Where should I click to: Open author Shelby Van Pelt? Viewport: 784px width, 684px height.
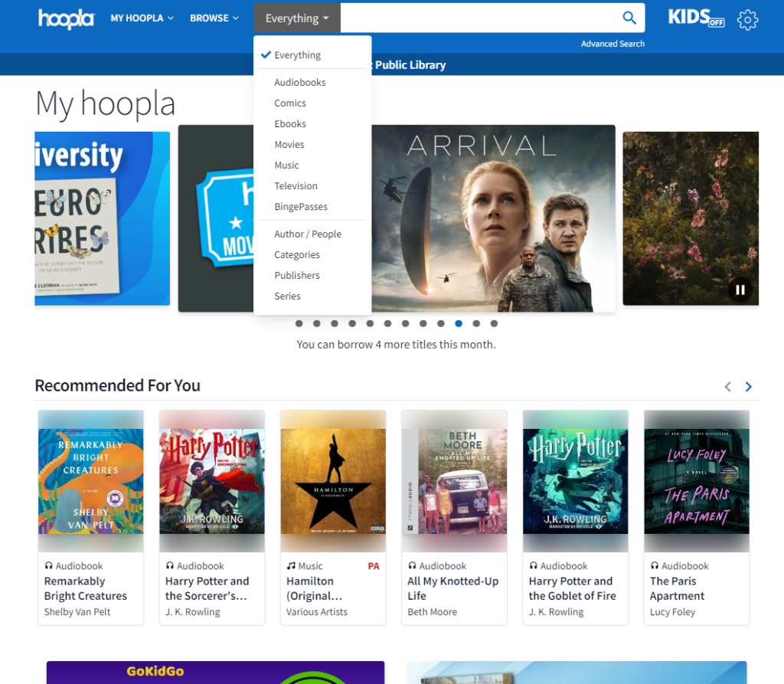pyautogui.click(x=77, y=612)
